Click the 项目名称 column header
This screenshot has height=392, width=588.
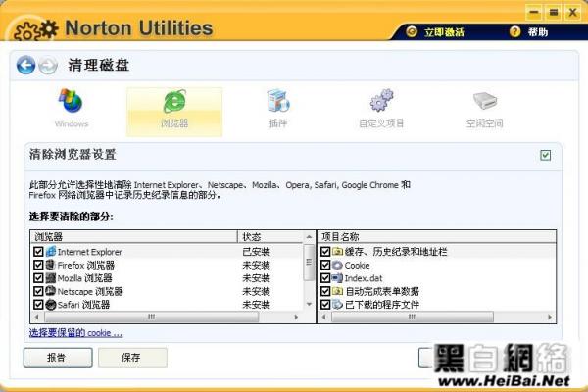437,237
